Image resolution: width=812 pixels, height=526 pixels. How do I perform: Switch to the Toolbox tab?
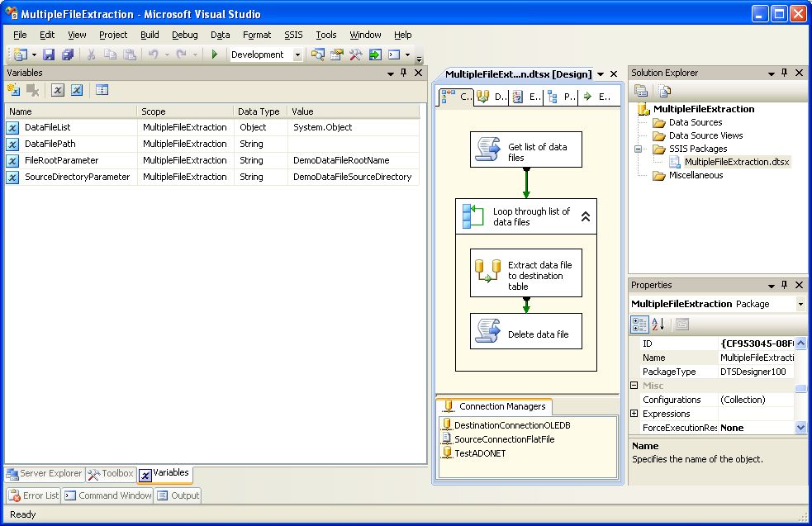point(111,474)
